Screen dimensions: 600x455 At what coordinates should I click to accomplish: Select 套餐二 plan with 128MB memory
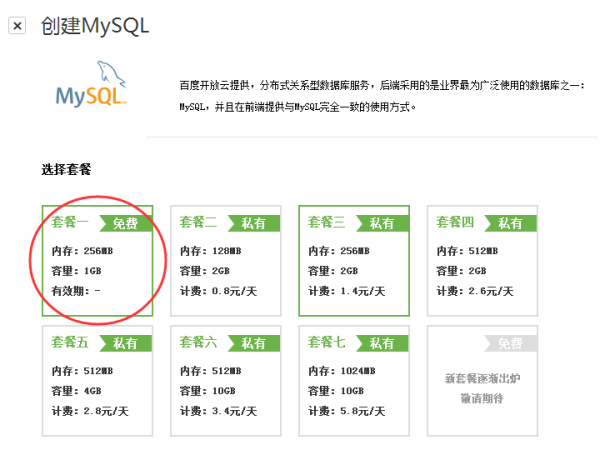pyautogui.click(x=226, y=261)
